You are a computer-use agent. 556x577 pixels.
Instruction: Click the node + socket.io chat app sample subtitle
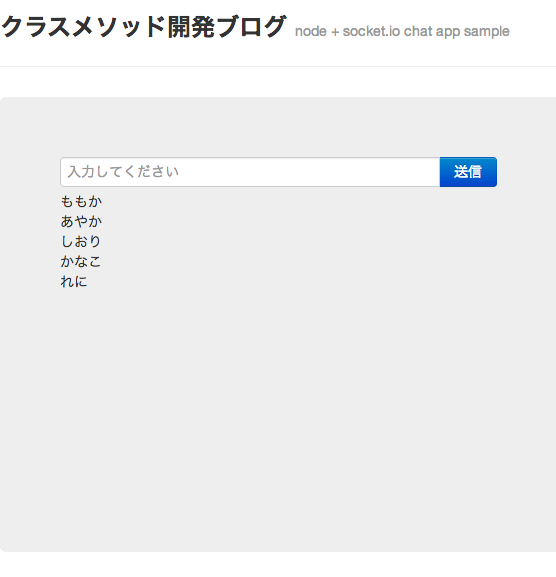point(402,32)
